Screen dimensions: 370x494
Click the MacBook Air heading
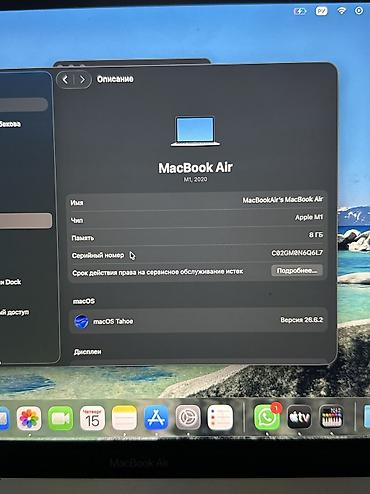(x=195, y=168)
